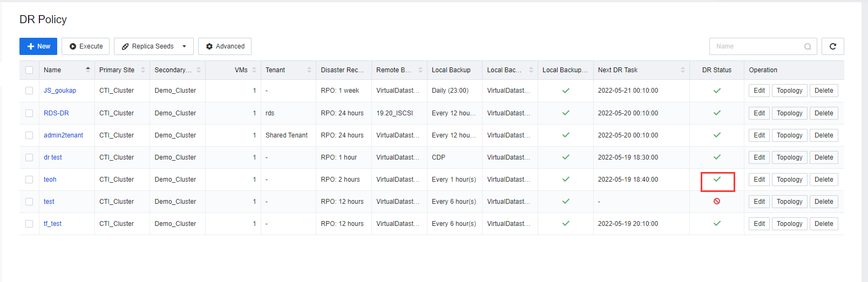Click the refresh icon beside the search box

832,46
